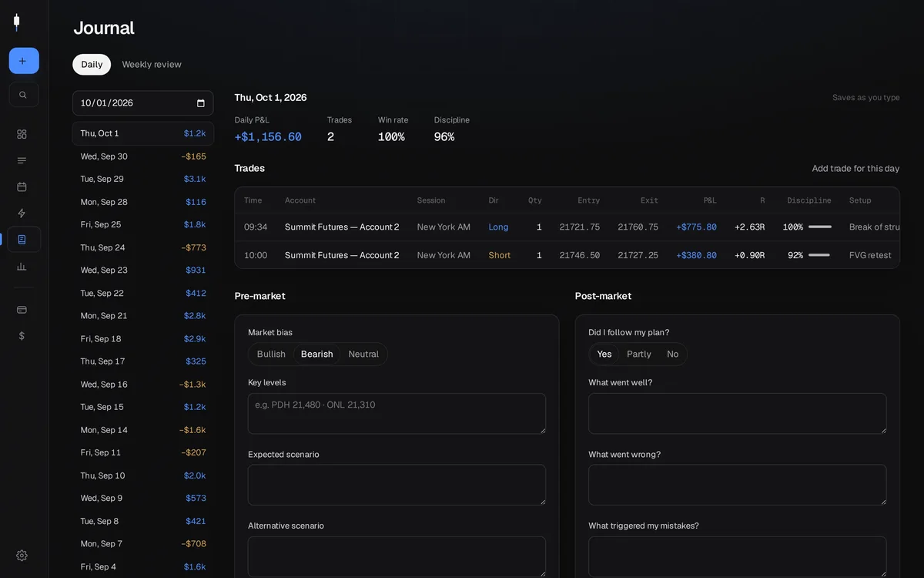Screen dimensions: 924x578
Task: Select Wed, Sep 30 journal day
Action: pyautogui.click(x=143, y=156)
